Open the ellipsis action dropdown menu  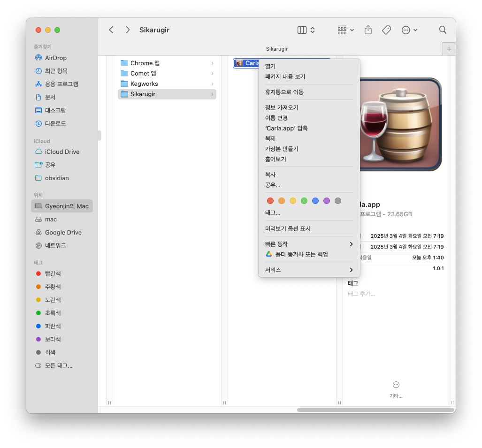409,30
